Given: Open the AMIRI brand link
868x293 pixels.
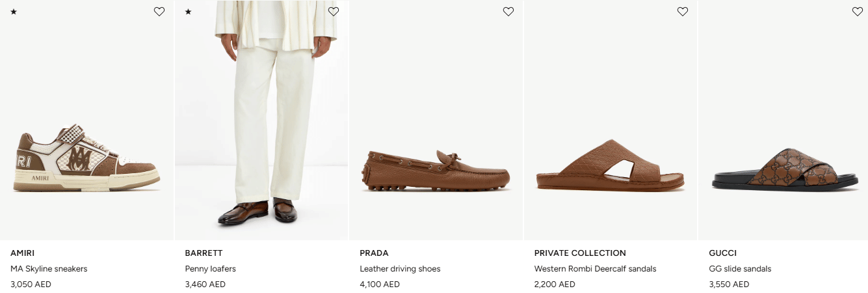Looking at the screenshot, I should 22,253.
